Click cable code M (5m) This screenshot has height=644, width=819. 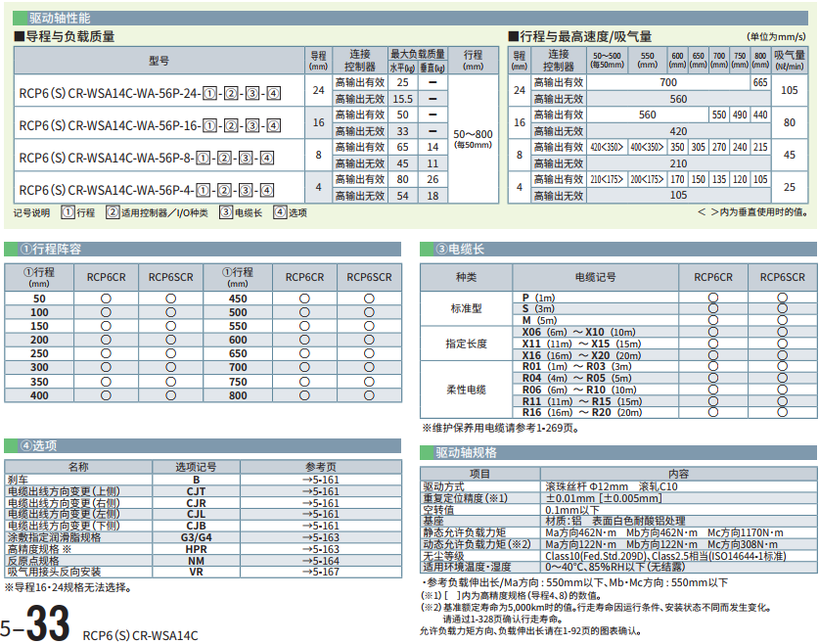[x=539, y=320]
